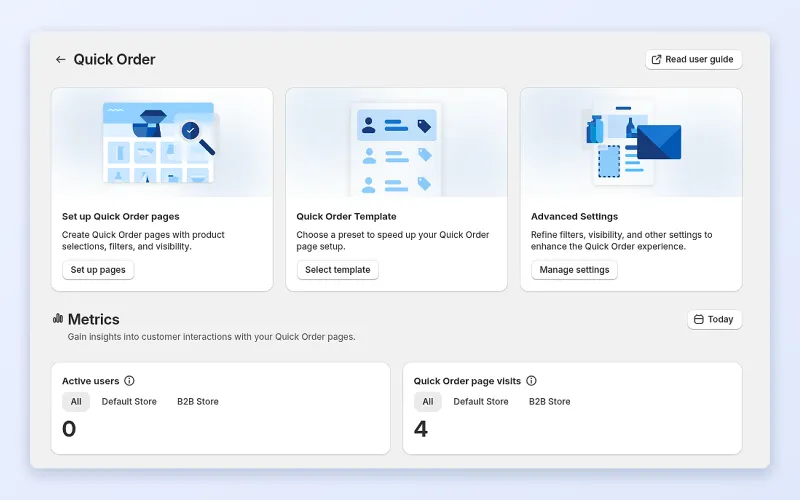800x500 pixels.
Task: Click the 'Choose a preset to speed up' description
Action: (x=393, y=240)
